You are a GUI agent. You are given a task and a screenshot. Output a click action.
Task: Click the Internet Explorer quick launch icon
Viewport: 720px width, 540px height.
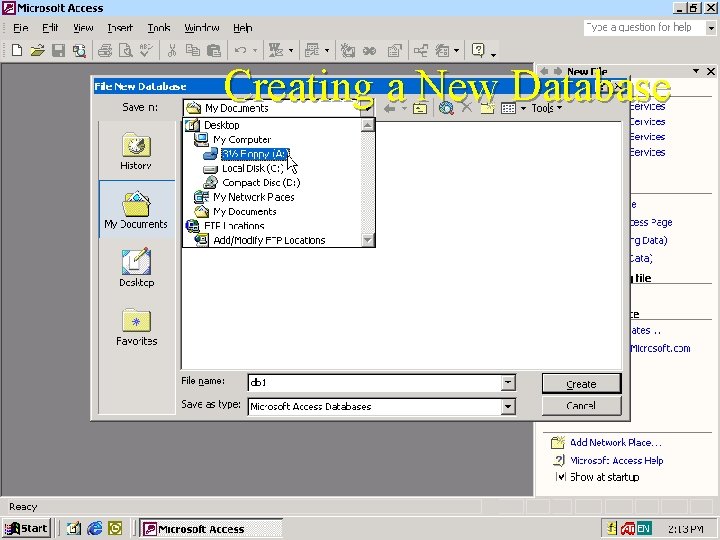tap(95, 529)
